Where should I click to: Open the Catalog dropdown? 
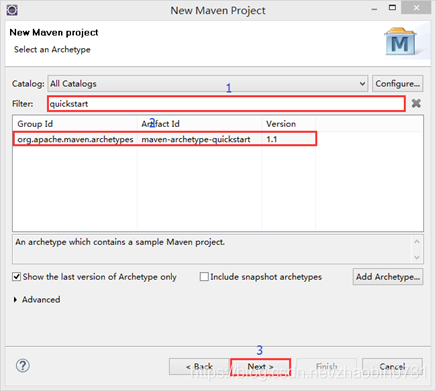[x=208, y=83]
